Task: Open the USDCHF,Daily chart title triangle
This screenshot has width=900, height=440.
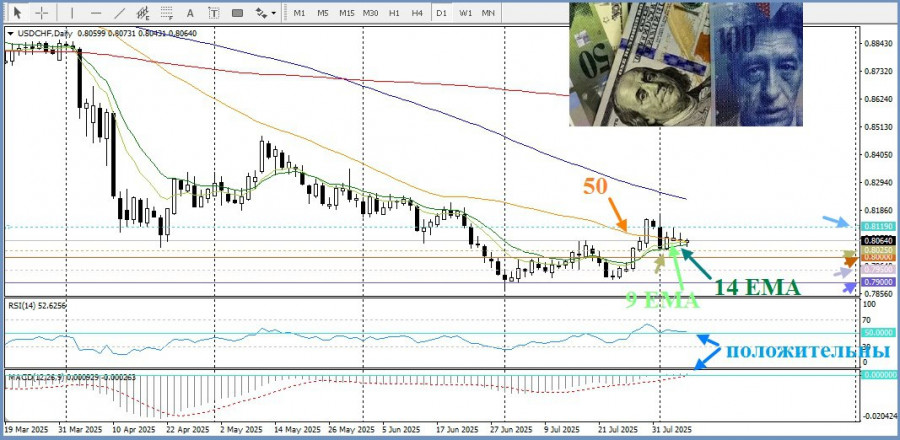Action: point(10,34)
